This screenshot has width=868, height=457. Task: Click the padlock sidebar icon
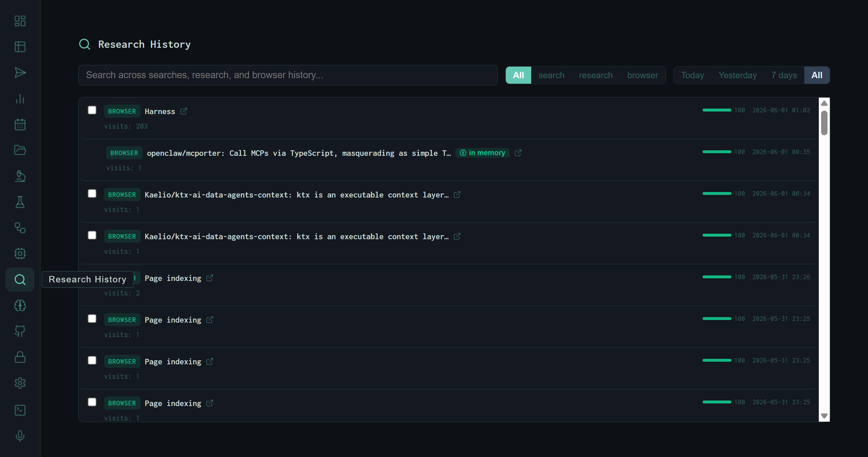tap(20, 357)
